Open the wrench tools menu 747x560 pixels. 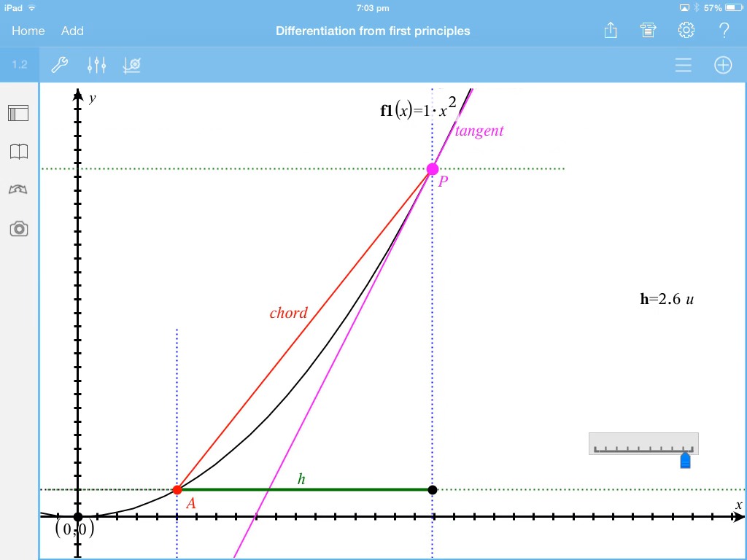point(59,65)
